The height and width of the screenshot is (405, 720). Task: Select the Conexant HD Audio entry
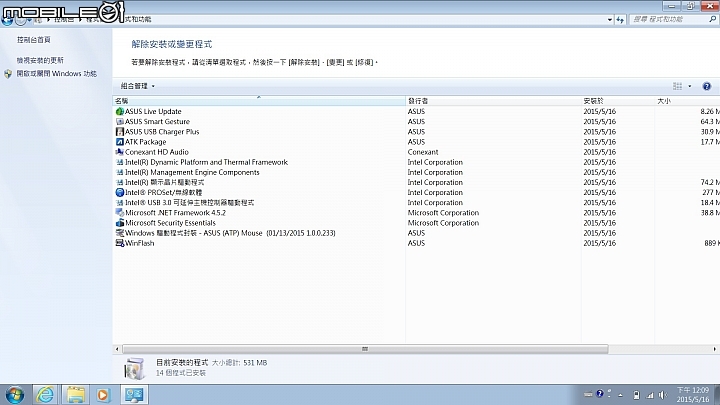pos(157,152)
